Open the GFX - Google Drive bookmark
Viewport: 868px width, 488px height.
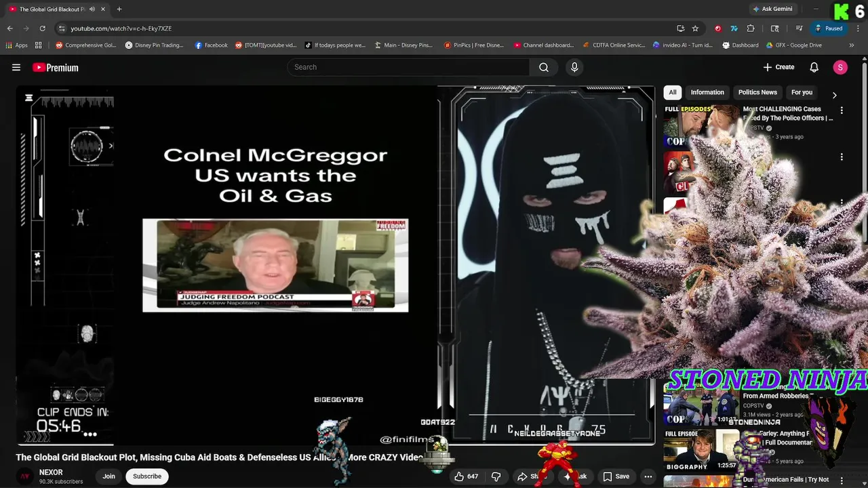point(794,45)
